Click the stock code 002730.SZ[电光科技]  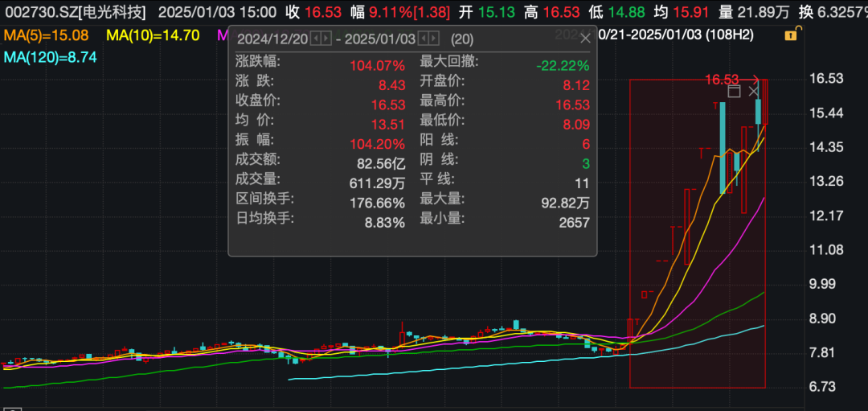click(76, 11)
